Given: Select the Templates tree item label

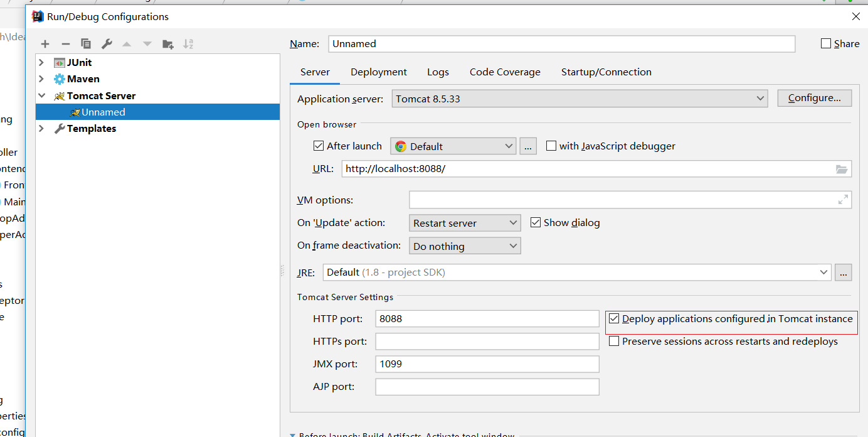Looking at the screenshot, I should click(92, 129).
